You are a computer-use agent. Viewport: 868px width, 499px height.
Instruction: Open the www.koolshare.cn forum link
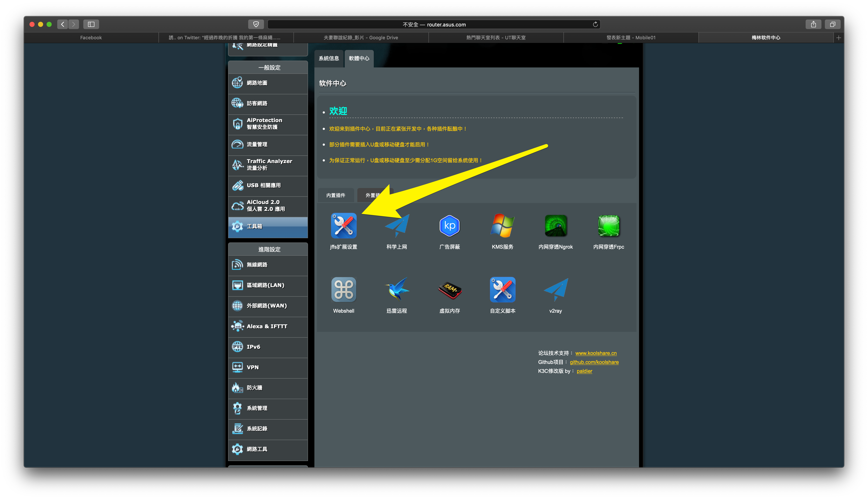596,353
